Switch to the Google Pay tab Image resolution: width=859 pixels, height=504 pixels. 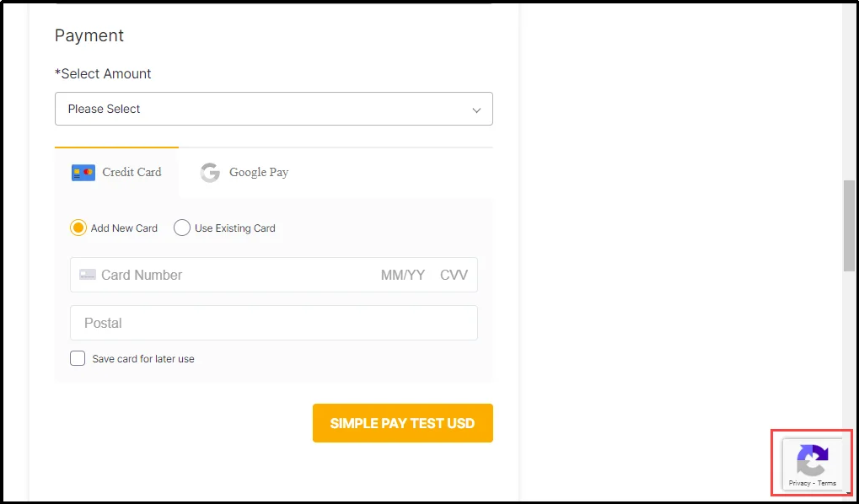[243, 173]
